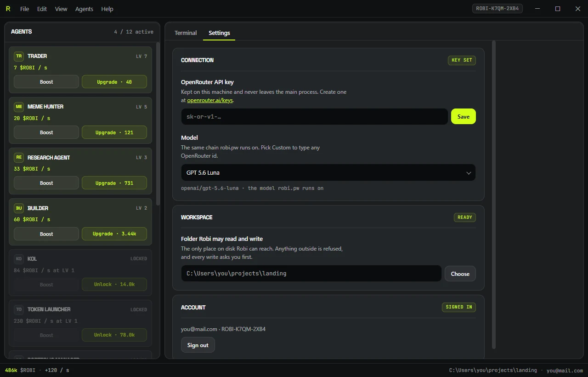Click the ACCOUNT section heading
This screenshot has width=588, height=377.
coord(193,308)
